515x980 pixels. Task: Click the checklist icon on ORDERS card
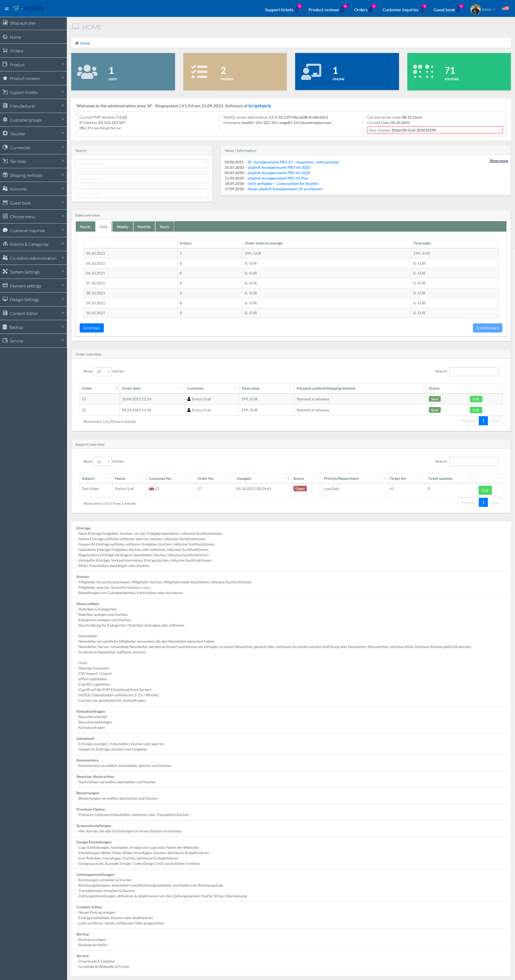[199, 72]
